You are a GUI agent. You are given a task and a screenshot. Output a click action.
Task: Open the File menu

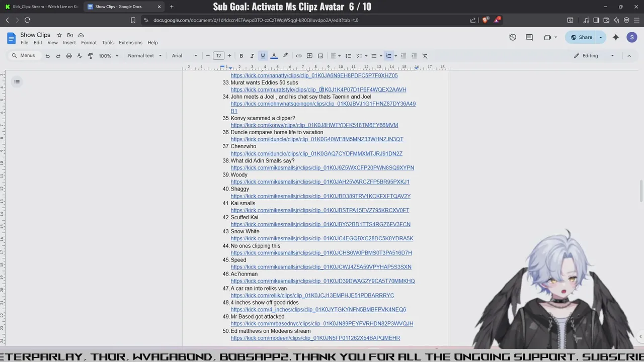[x=24, y=43]
